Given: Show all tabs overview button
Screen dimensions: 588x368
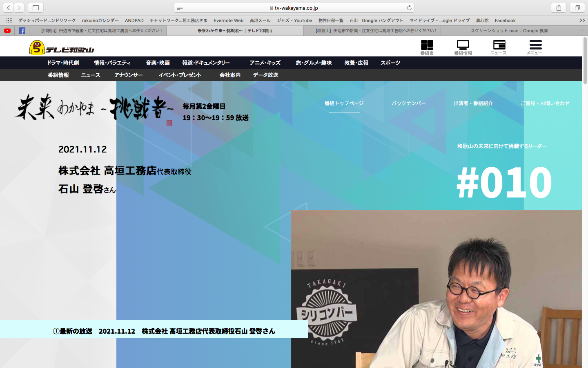Looking at the screenshot, I should pos(577,8).
